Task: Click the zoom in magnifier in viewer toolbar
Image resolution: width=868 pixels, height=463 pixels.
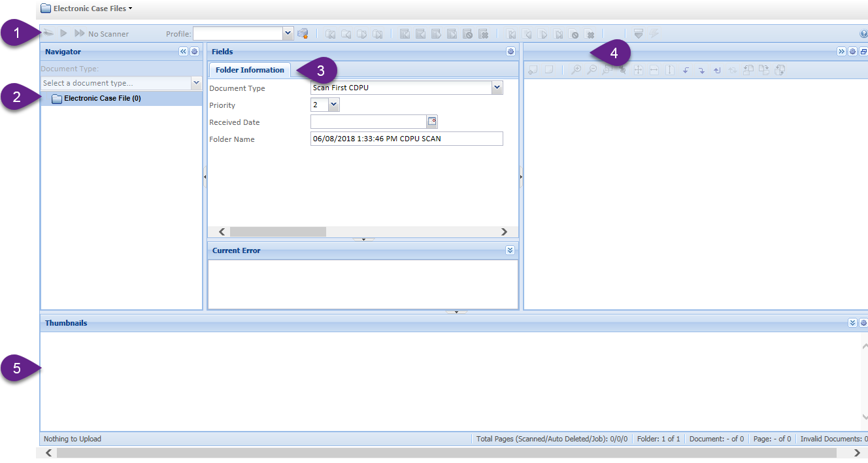Action: (576, 70)
